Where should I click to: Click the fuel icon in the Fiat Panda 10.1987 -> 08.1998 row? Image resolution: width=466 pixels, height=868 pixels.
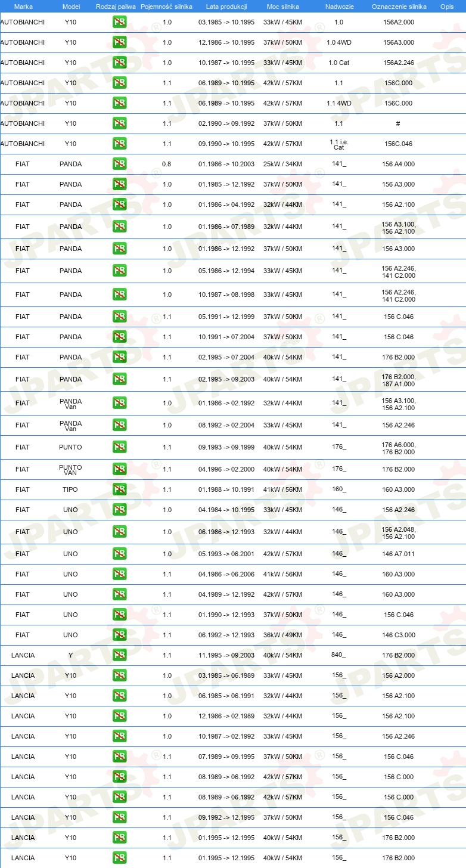(x=119, y=294)
